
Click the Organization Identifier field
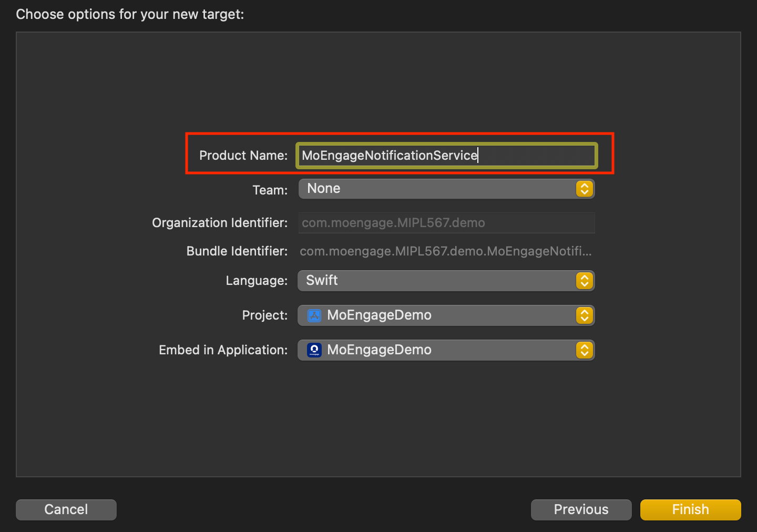coord(446,223)
